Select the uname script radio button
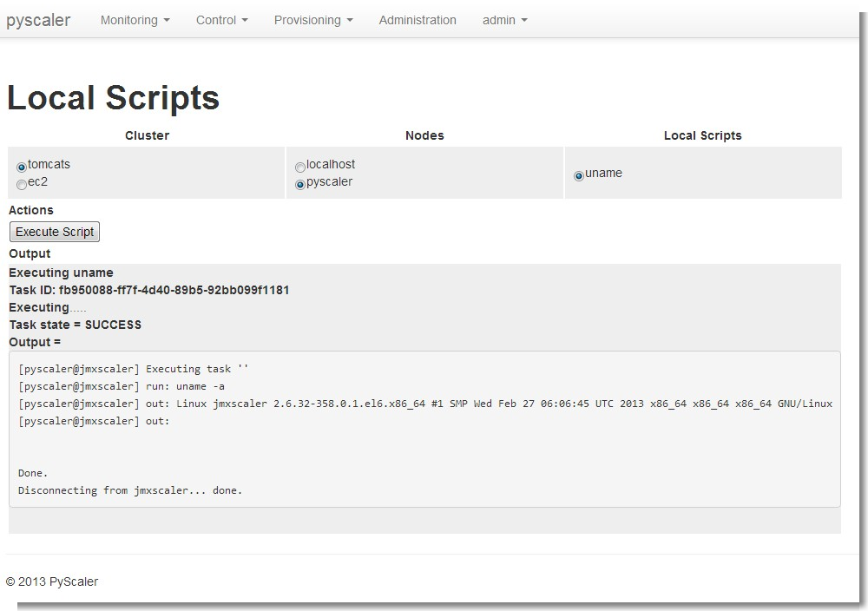The width and height of the screenshot is (868, 611). 578,175
